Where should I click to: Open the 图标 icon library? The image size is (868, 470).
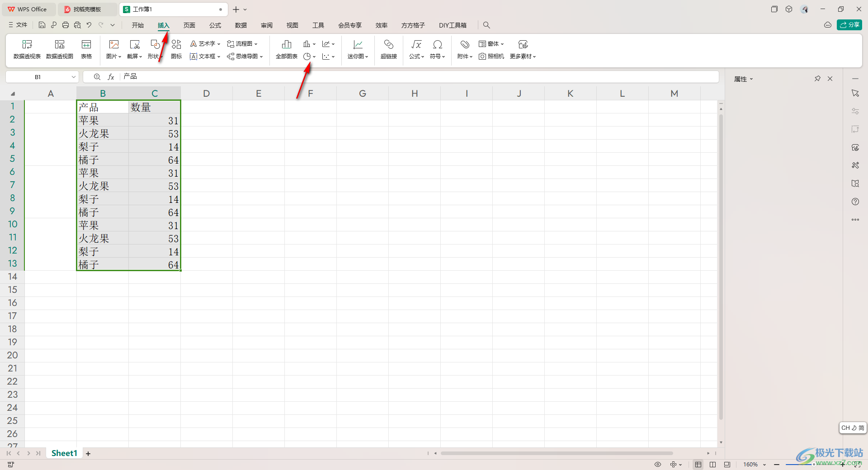[176, 49]
